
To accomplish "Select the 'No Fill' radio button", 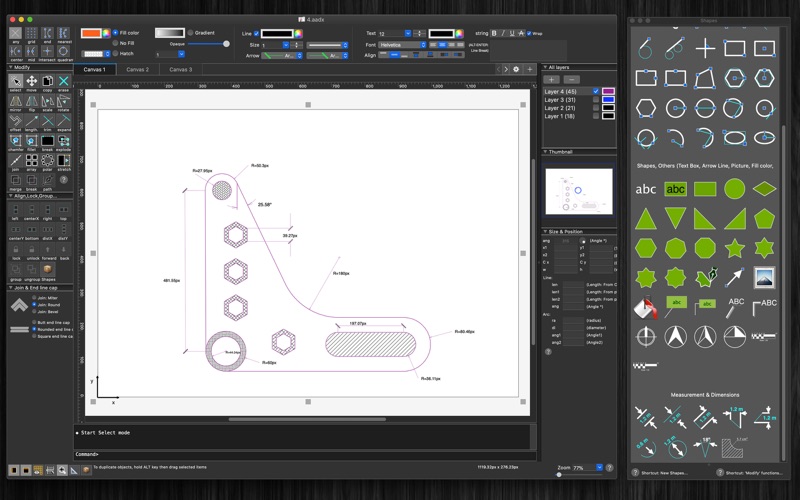I will [x=115, y=43].
